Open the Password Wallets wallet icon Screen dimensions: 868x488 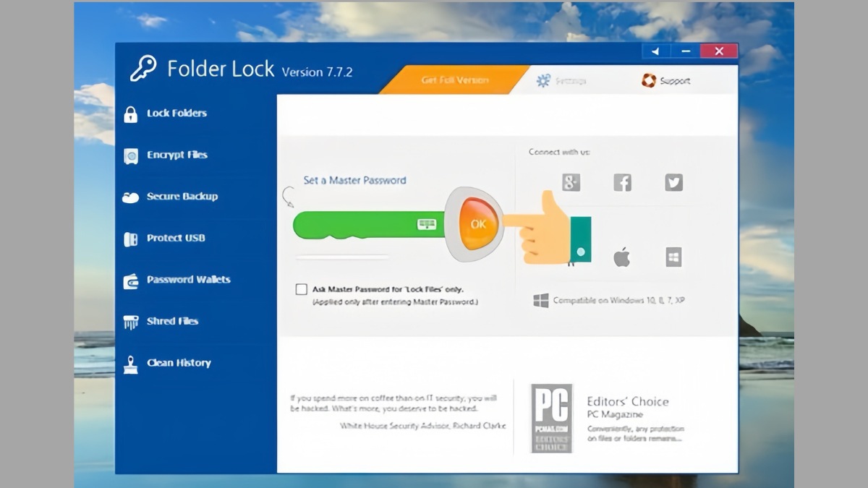point(130,281)
